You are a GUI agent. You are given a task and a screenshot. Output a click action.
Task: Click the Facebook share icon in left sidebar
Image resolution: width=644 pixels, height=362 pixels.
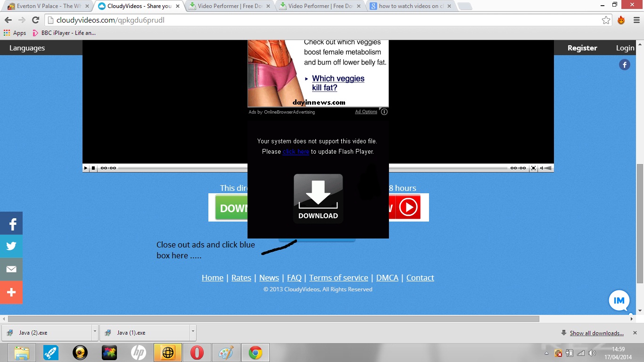(x=11, y=223)
